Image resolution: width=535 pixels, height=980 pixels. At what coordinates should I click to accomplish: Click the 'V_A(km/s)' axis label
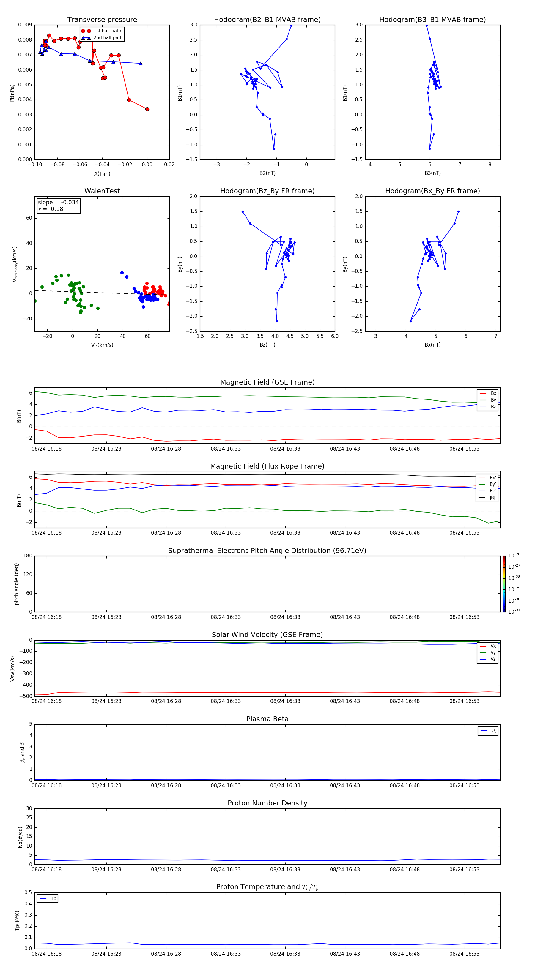coord(102,345)
